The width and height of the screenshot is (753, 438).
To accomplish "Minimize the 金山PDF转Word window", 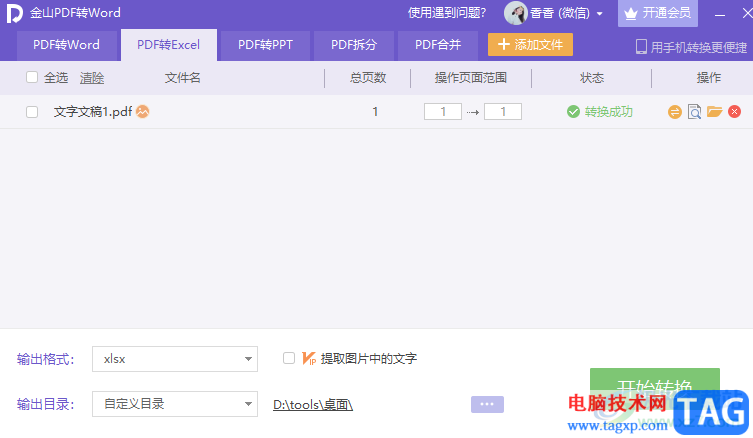I will (719, 14).
